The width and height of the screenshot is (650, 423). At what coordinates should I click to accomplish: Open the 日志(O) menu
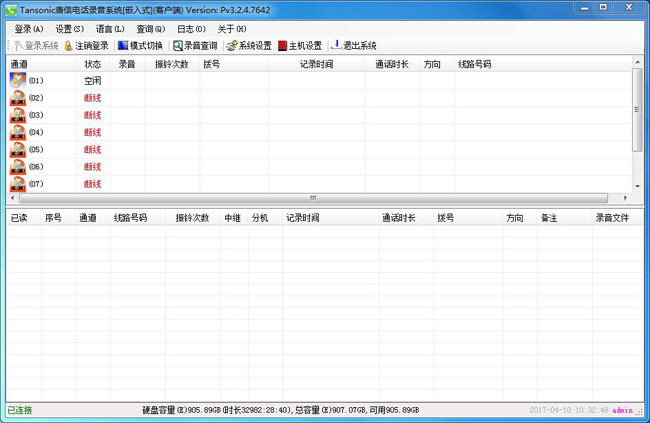tap(191, 29)
